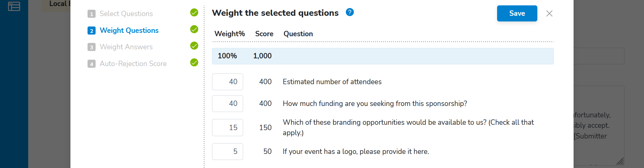Switch to the Weight Answers step

pos(126,47)
